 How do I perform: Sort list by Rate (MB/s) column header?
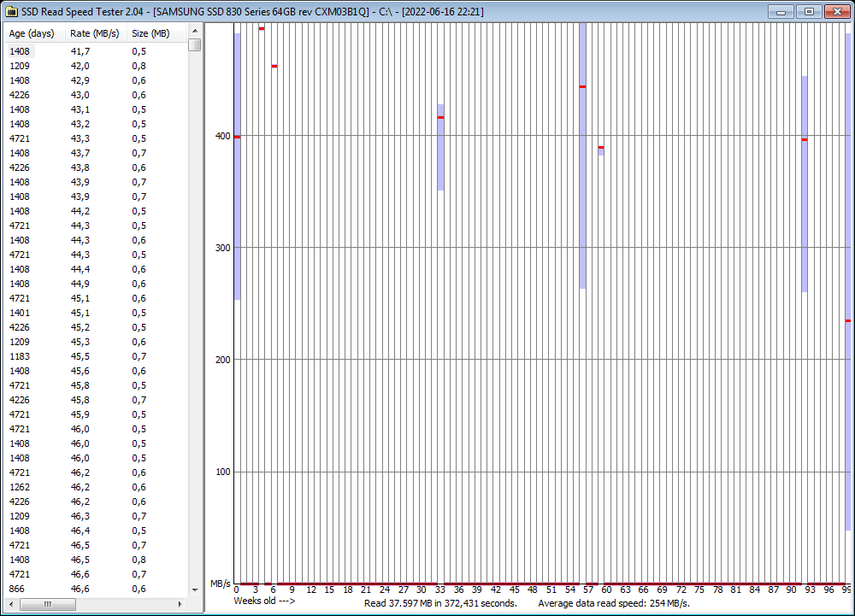point(96,34)
